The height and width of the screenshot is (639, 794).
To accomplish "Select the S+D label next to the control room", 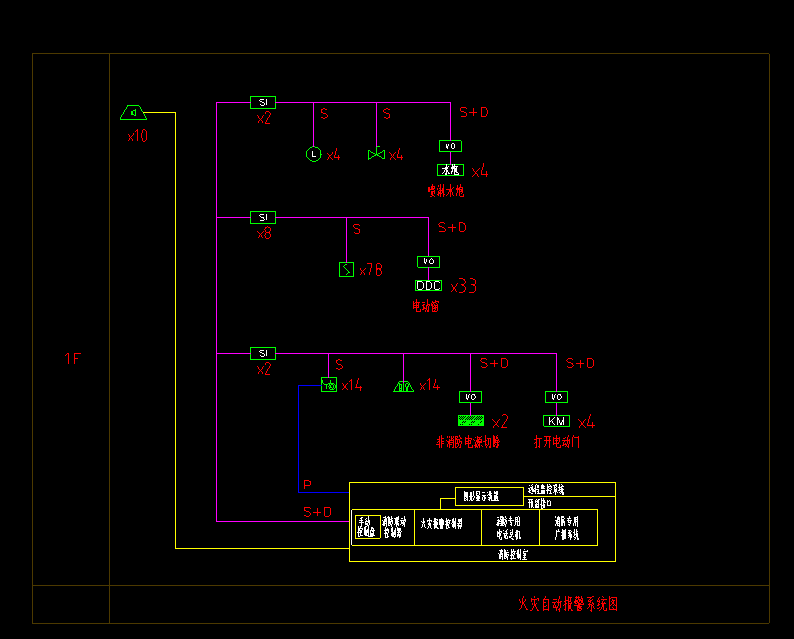I will [x=317, y=512].
